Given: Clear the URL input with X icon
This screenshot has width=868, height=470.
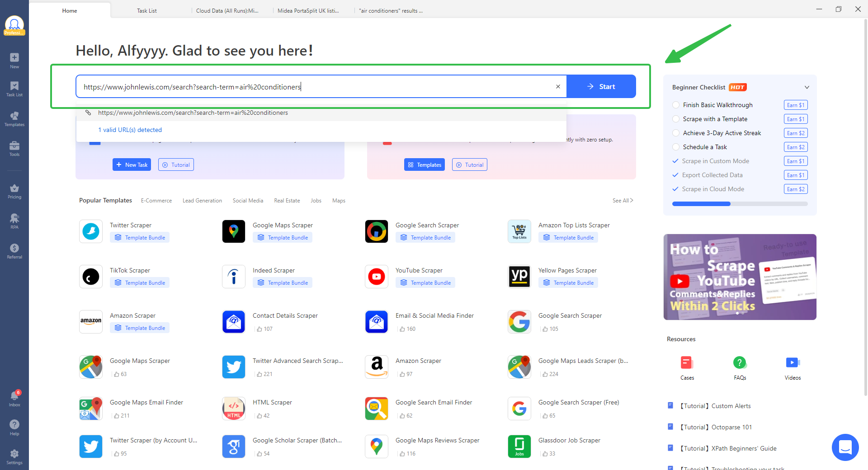Looking at the screenshot, I should 558,86.
